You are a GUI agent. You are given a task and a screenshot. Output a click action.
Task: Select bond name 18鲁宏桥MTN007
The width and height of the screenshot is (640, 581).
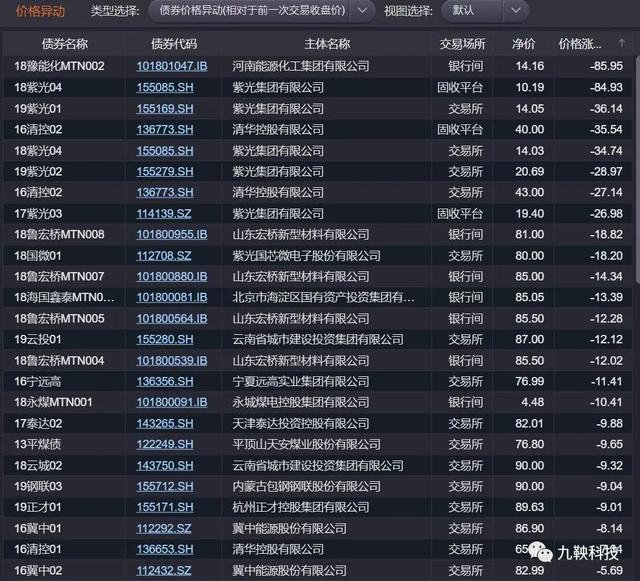coord(59,276)
